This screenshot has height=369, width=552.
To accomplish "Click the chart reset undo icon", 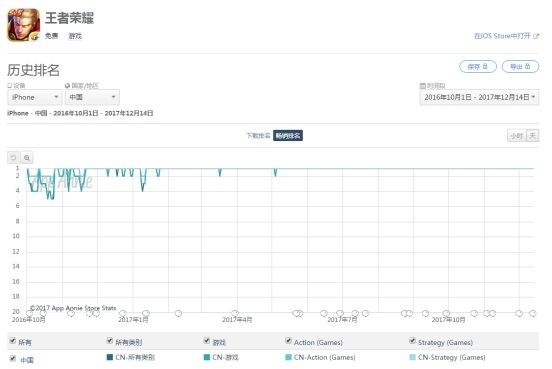I will click(x=14, y=157).
